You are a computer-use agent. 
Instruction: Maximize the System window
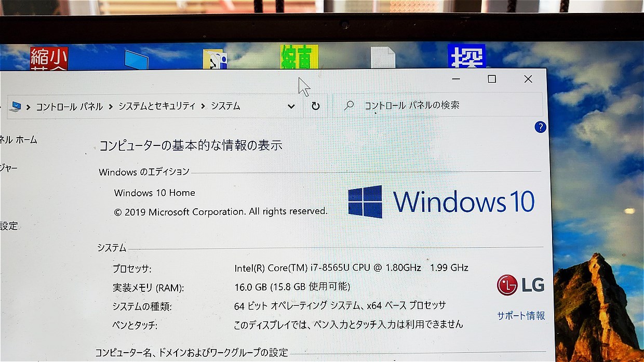pyautogui.click(x=492, y=79)
